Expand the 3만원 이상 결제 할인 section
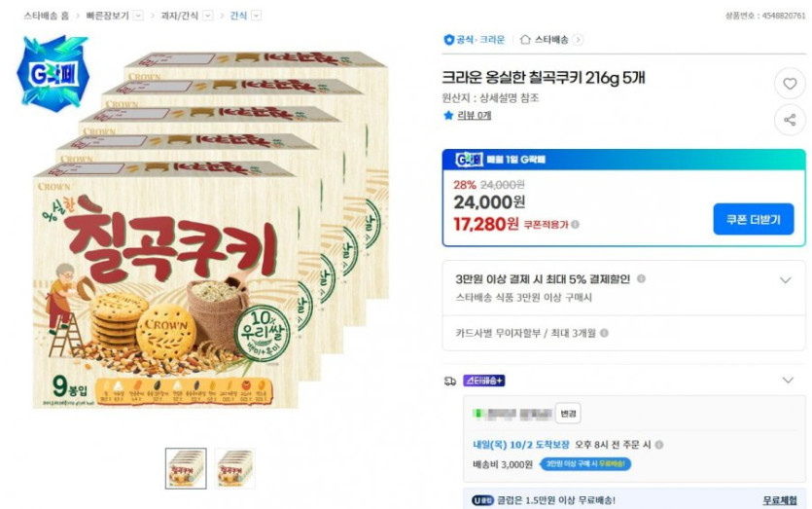The height and width of the screenshot is (509, 812). [786, 280]
